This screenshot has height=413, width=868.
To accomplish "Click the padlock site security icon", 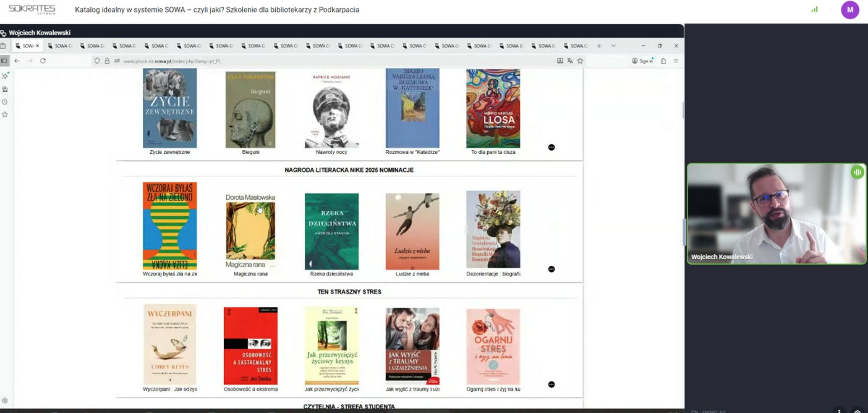I will (x=107, y=61).
